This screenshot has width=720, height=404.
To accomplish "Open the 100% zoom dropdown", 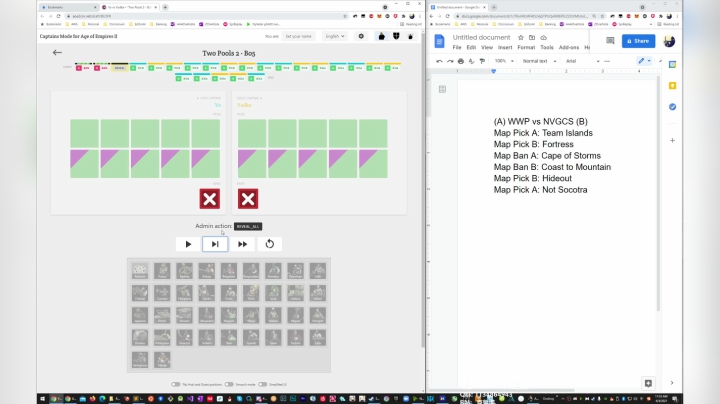I will (504, 61).
